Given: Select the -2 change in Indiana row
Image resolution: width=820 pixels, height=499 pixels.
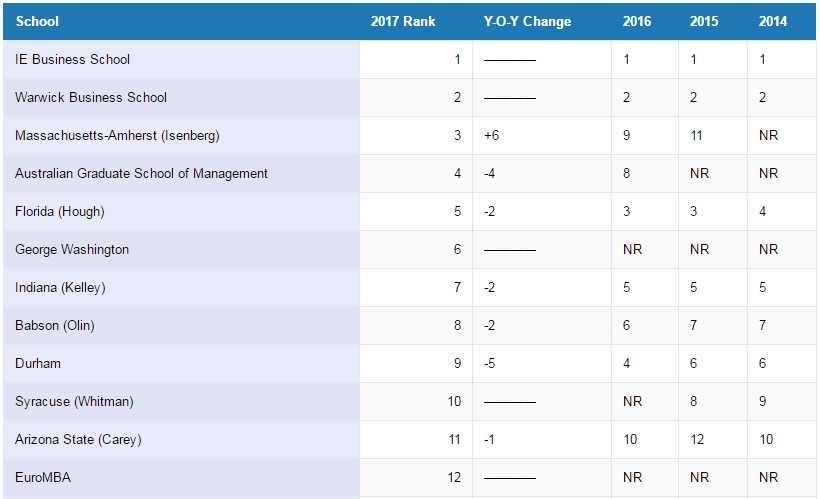Looking at the screenshot, I should point(489,288).
